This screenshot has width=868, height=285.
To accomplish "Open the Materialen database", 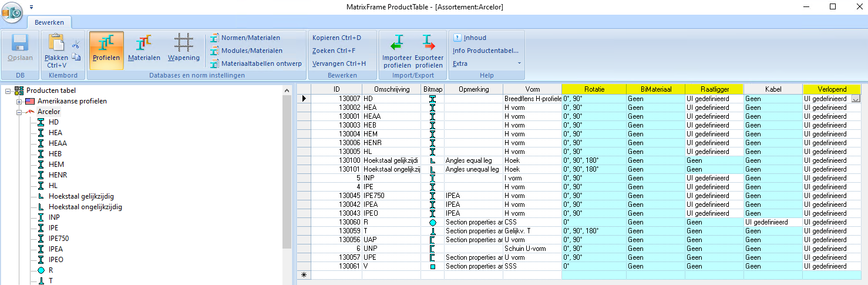I will (x=144, y=50).
